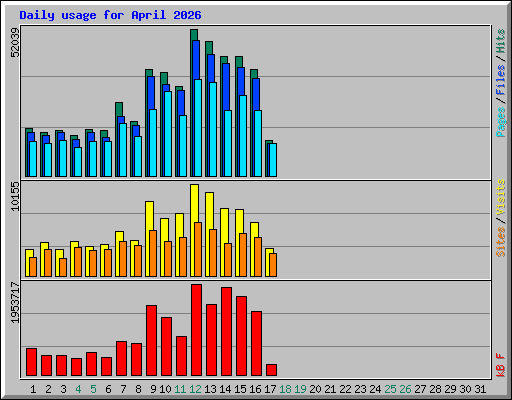512x400 pixels.
Task: Click day 29 on the x-axis
Action: 450,389
